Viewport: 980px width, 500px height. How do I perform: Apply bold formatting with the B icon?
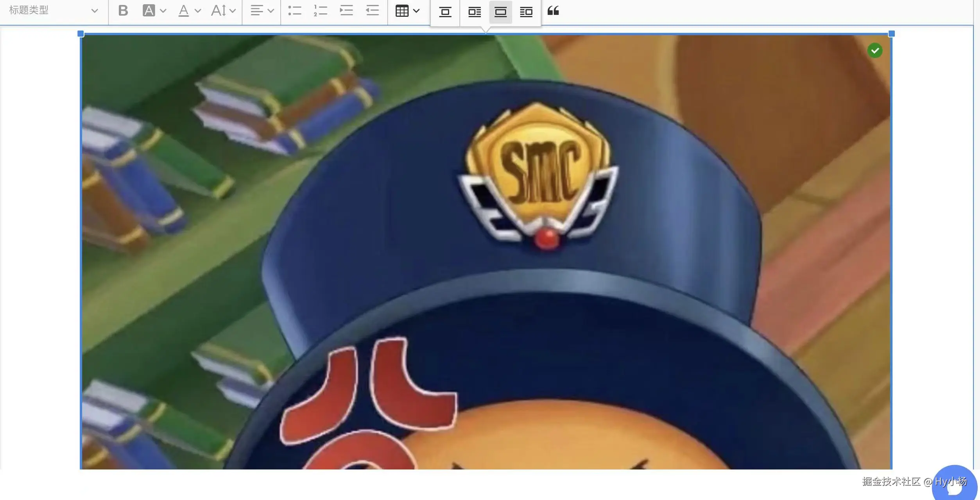pos(123,11)
